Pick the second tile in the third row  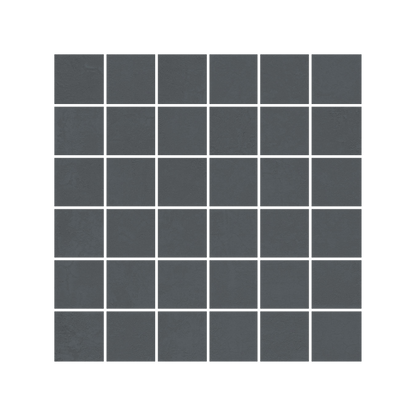tap(131, 182)
